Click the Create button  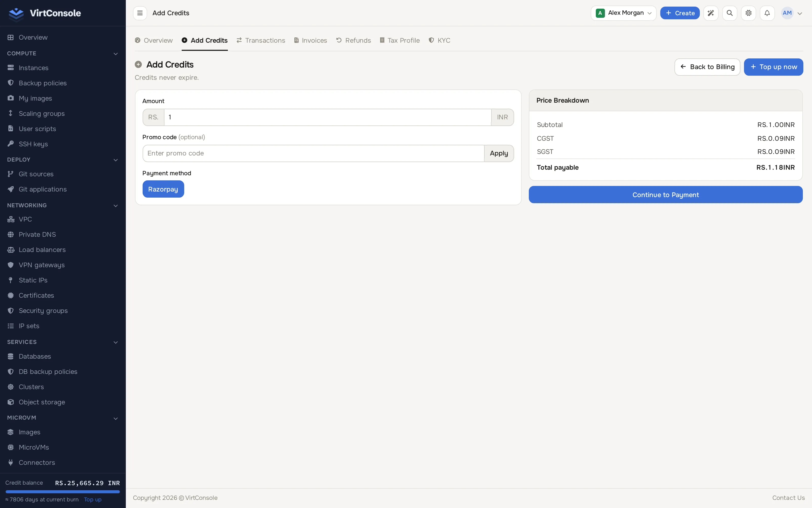680,13
